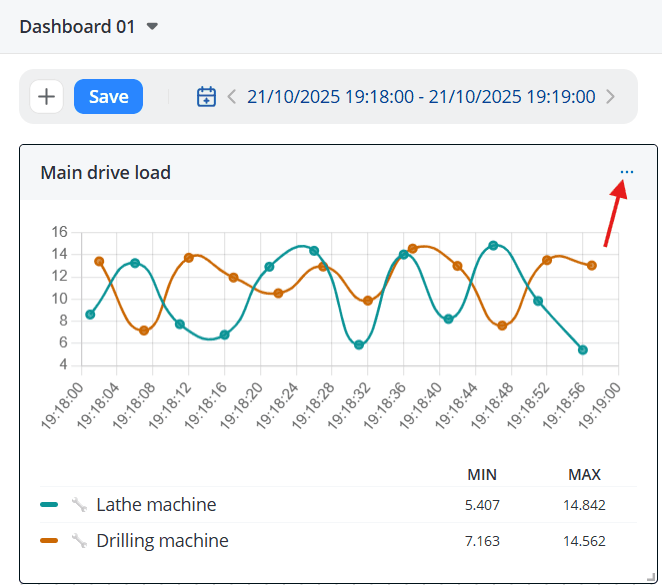Open Main drive load three-dots menu
Image resolution: width=662 pixels, height=588 pixels.
(627, 172)
